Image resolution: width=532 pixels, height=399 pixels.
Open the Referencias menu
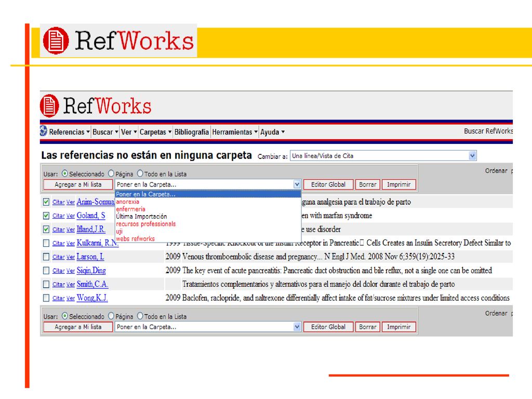coord(69,132)
